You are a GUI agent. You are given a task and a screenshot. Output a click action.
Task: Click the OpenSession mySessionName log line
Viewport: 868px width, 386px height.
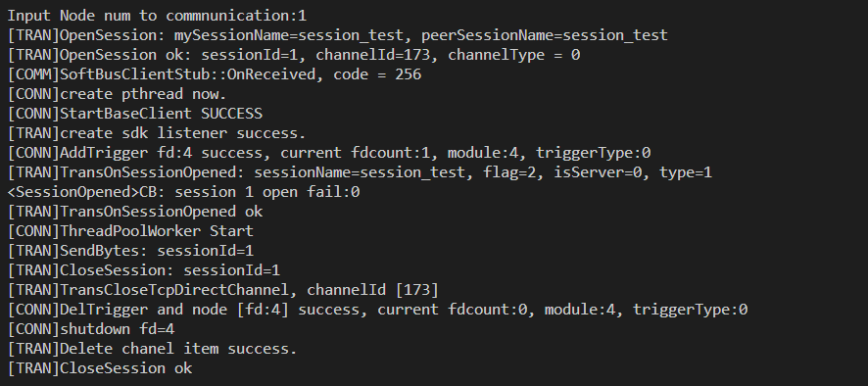click(338, 35)
